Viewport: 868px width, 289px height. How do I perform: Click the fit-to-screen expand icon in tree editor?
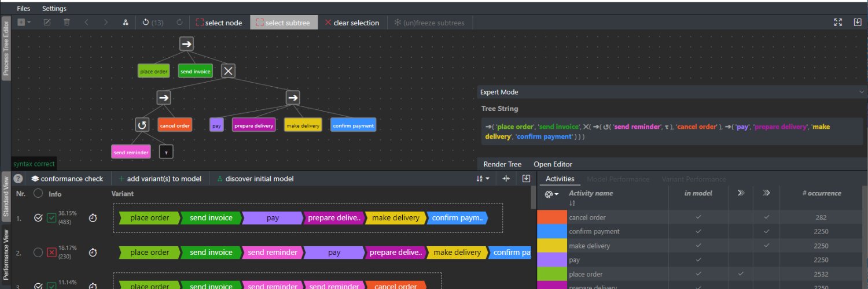click(x=838, y=22)
